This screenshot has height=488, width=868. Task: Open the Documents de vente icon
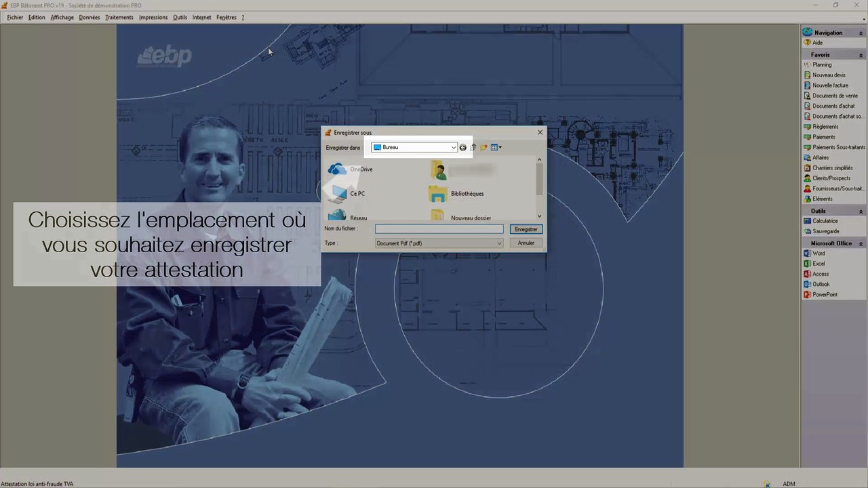[x=807, y=96]
